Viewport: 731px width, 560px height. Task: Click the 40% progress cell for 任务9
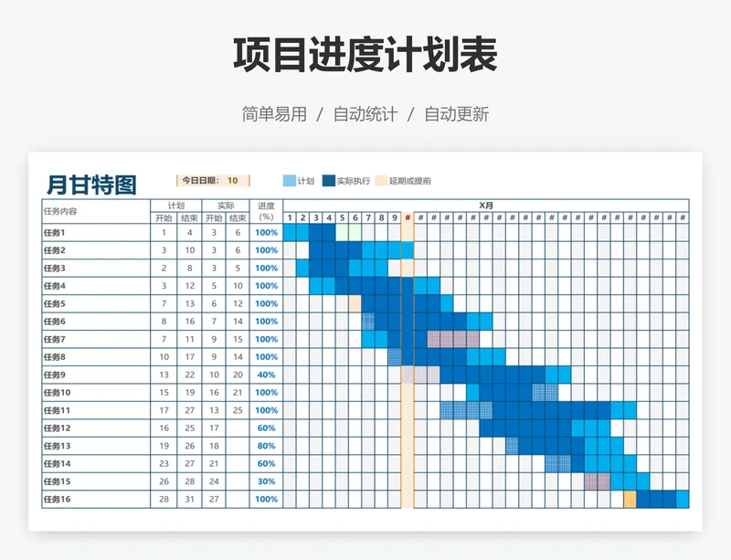coord(266,375)
